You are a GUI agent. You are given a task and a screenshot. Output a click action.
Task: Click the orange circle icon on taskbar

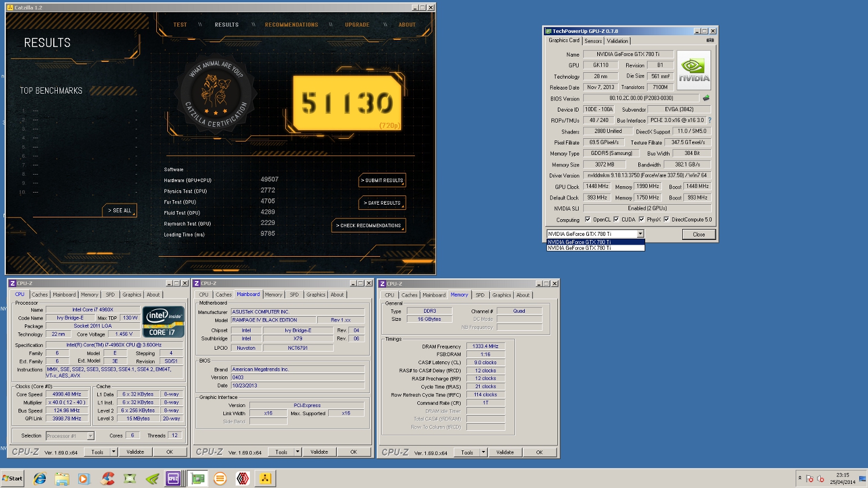pos(220,478)
